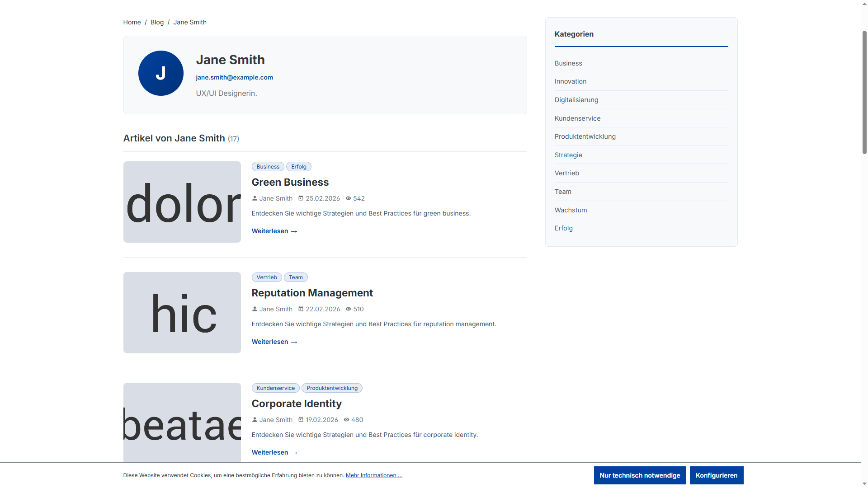Accept only Nur technisch notwendige cookies
The height and width of the screenshot is (488, 868).
(640, 475)
